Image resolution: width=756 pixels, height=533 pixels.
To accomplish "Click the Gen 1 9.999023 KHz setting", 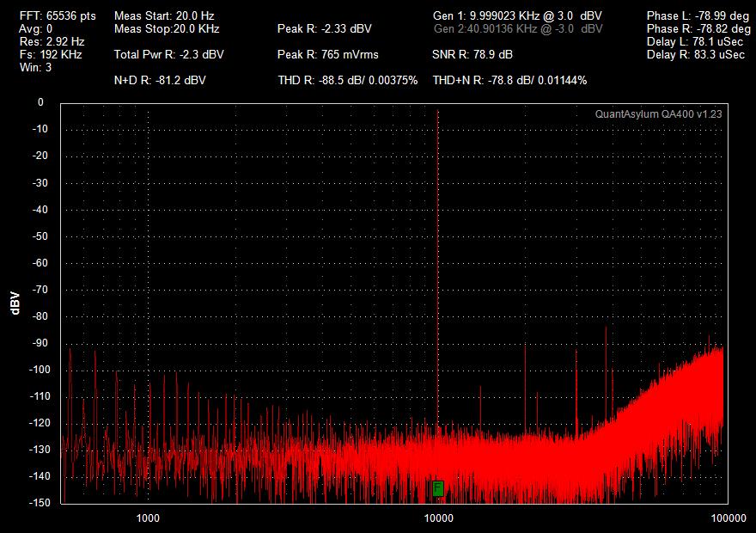I will [517, 16].
